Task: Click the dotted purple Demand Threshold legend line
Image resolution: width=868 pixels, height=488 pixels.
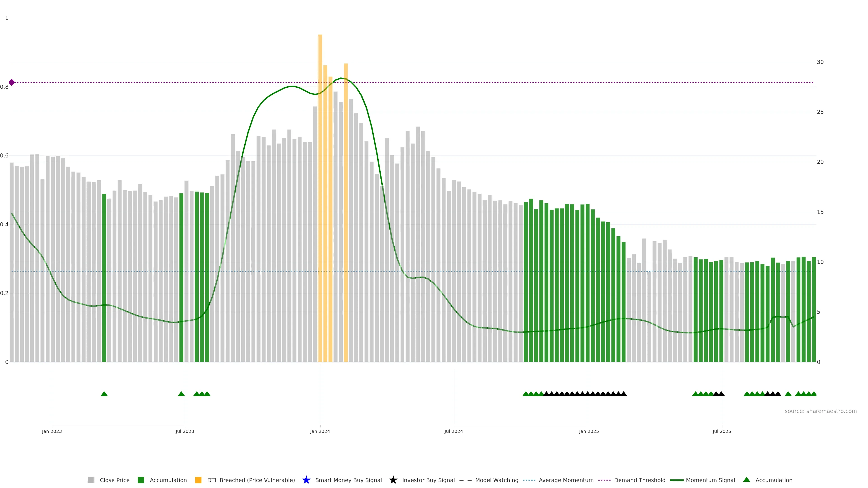Action: coord(604,480)
